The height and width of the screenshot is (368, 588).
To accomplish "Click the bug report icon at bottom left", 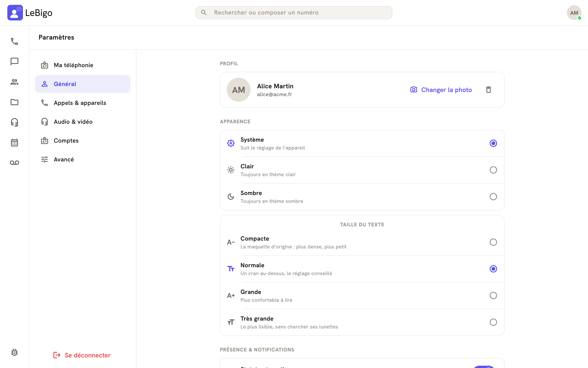I will [x=14, y=352].
